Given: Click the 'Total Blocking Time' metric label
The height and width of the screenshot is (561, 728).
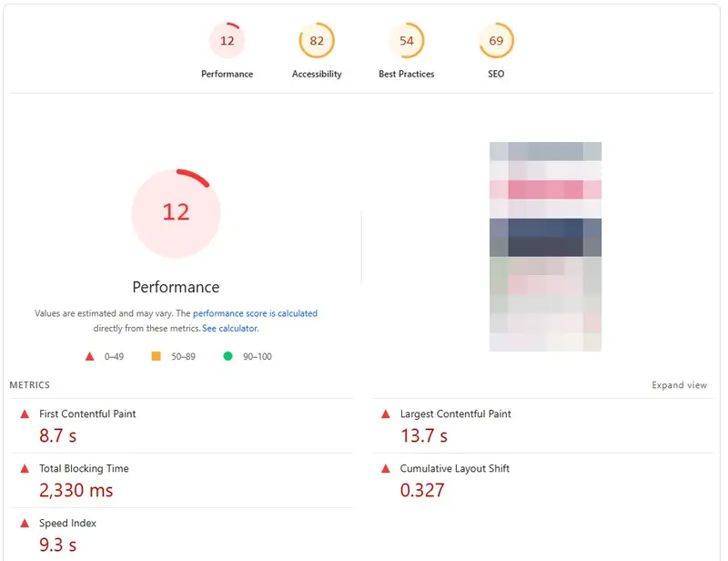Looking at the screenshot, I should pos(84,468).
